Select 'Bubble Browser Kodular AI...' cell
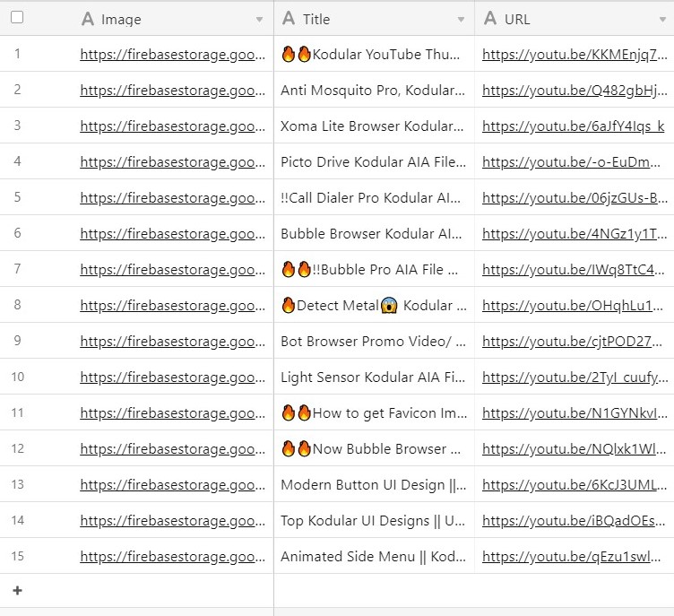674x616 pixels. [375, 234]
